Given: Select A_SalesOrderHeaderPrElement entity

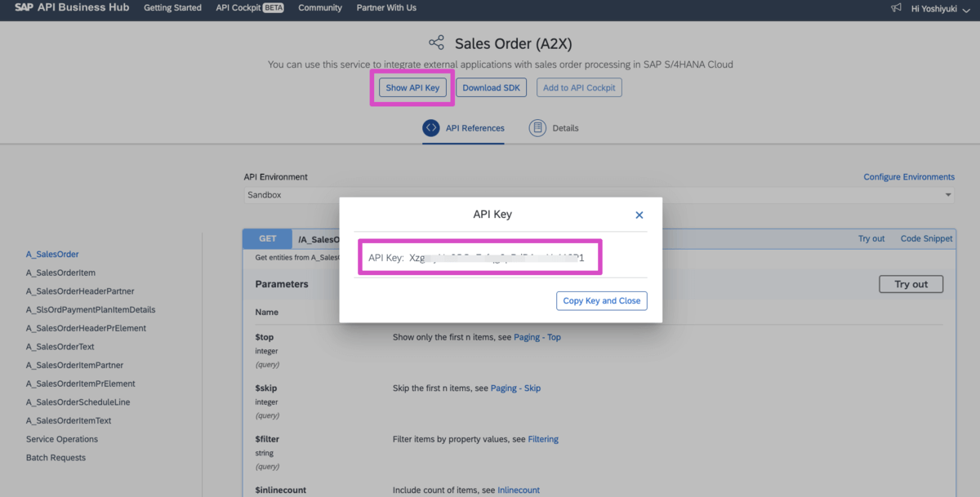Looking at the screenshot, I should (86, 328).
